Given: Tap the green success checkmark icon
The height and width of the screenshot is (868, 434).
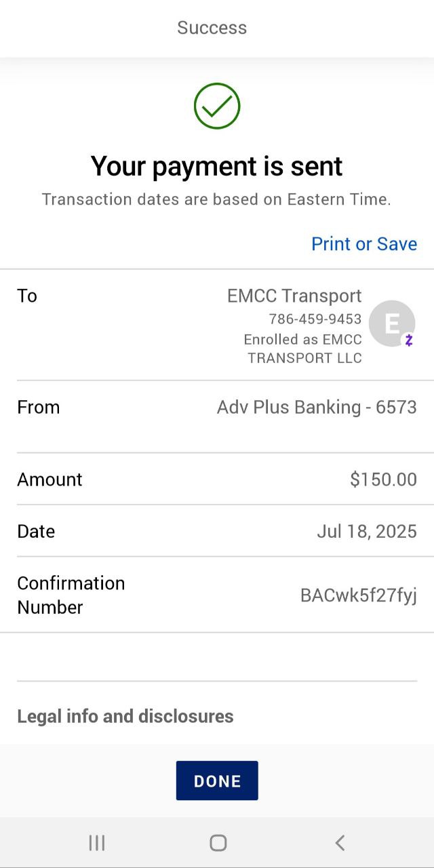Looking at the screenshot, I should pos(217,106).
